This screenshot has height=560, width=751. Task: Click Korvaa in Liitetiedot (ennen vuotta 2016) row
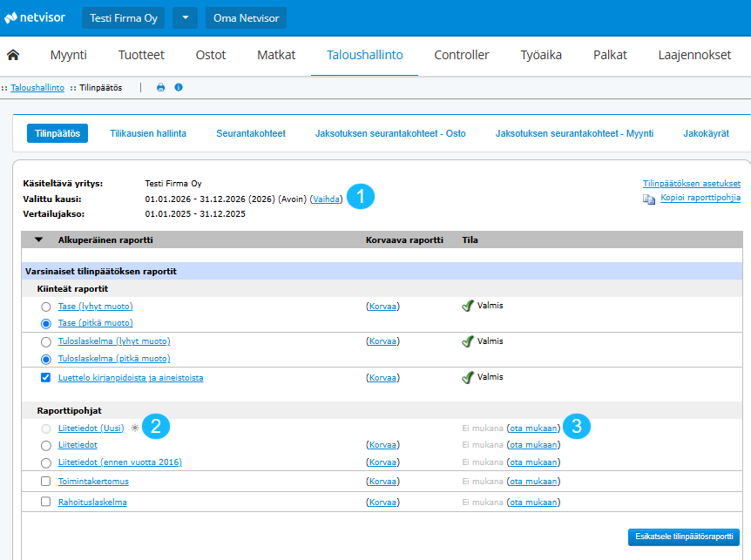tap(382, 462)
